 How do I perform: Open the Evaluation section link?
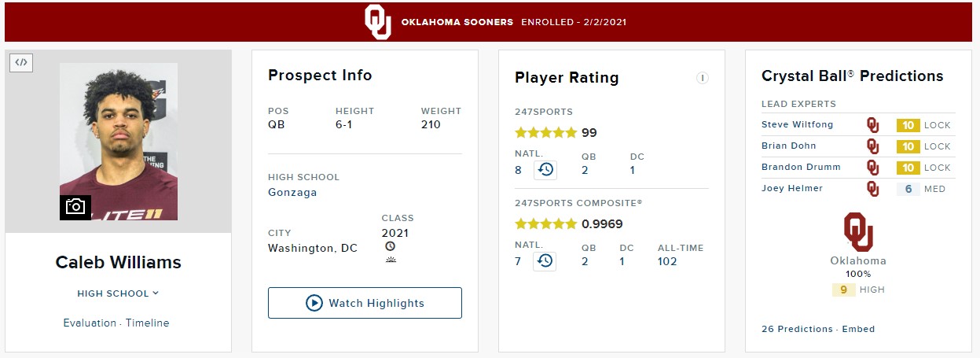(90, 323)
